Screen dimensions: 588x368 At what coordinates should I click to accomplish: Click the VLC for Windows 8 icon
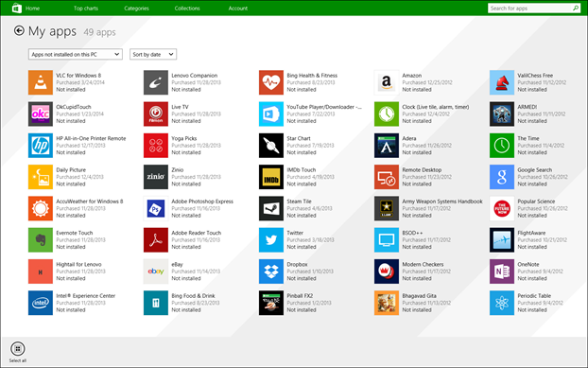pos(41,82)
